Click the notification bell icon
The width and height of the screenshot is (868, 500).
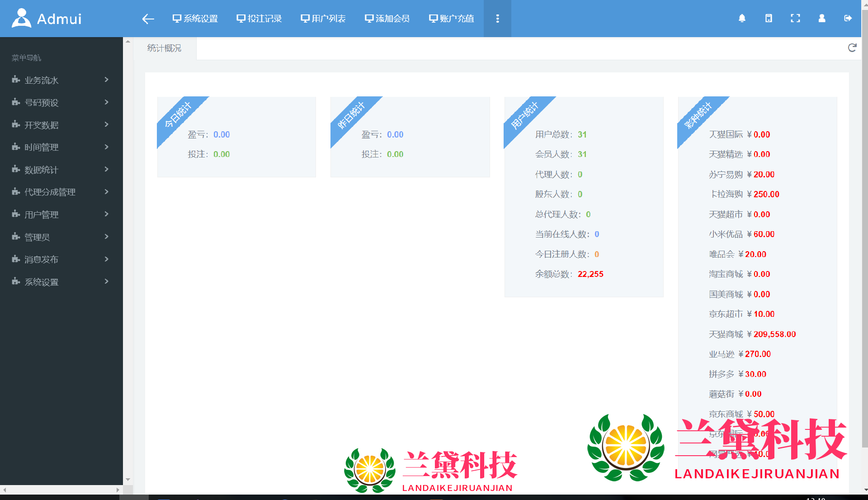pos(742,18)
